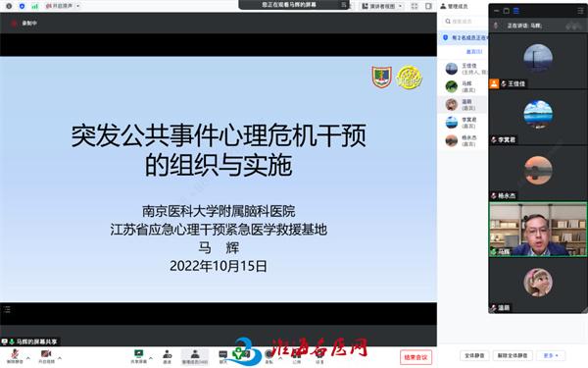
Task: Expand camera options arrow
Action: (x=60, y=357)
